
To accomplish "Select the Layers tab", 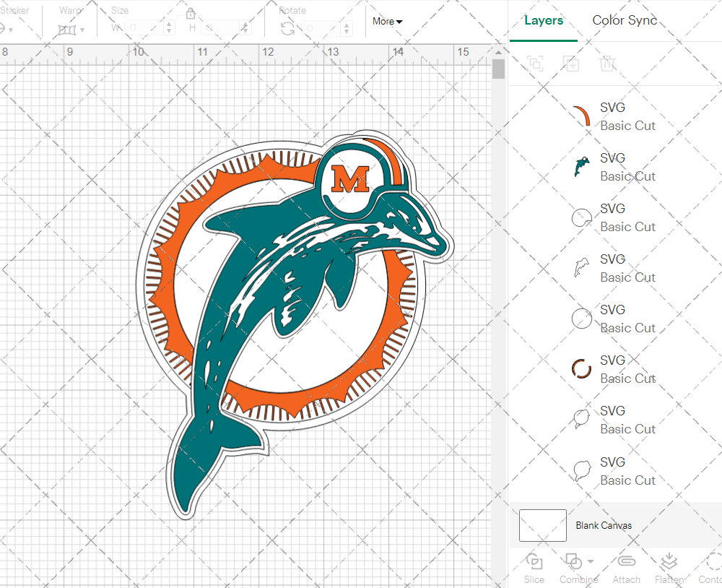I will (544, 20).
